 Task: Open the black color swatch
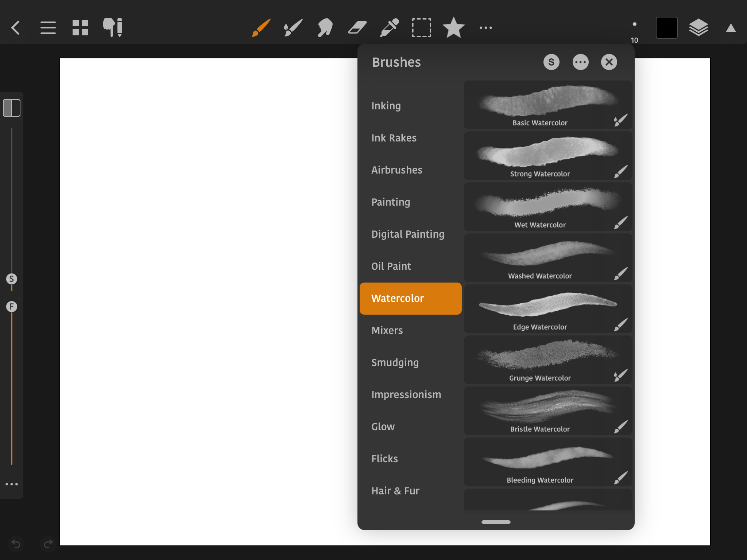666,28
